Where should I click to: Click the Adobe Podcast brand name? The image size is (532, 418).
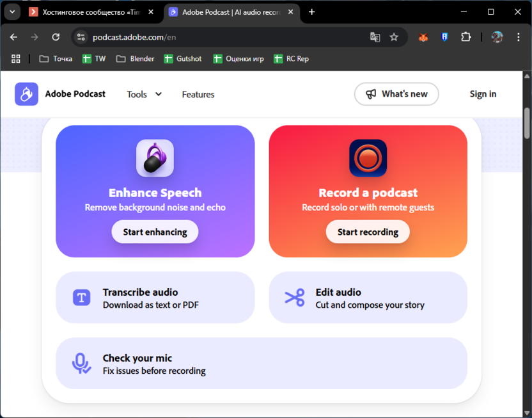click(75, 94)
